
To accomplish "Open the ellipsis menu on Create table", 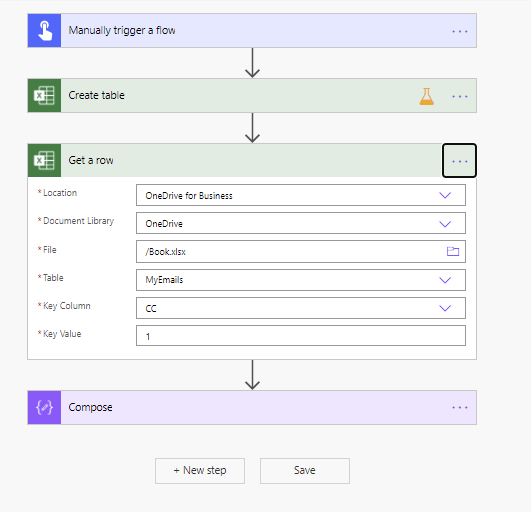I will 460,96.
